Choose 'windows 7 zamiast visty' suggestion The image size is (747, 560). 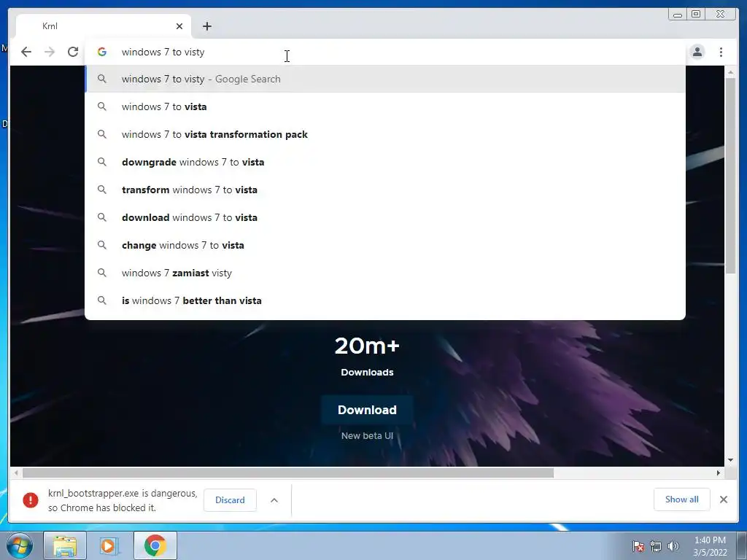(x=385, y=273)
